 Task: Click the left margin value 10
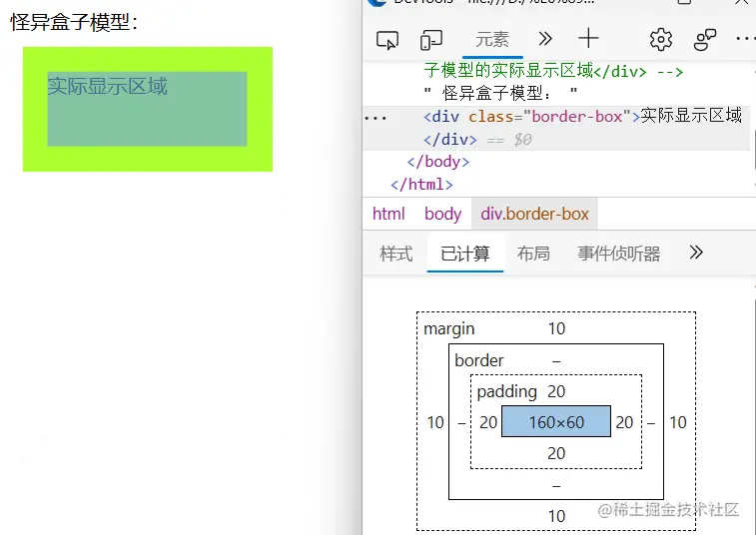pos(435,422)
